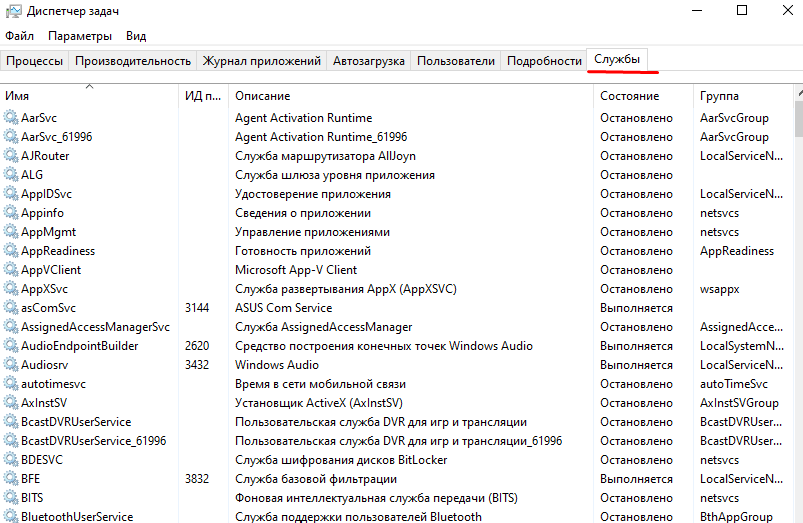803x523 pixels.
Task: Switch to the Производительность tab
Action: tap(132, 61)
